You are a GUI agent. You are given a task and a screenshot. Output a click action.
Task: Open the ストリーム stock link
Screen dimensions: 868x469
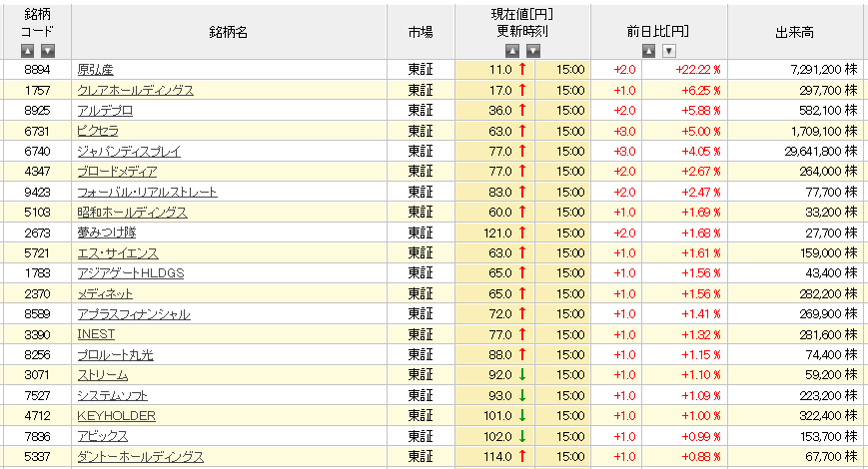pyautogui.click(x=103, y=375)
